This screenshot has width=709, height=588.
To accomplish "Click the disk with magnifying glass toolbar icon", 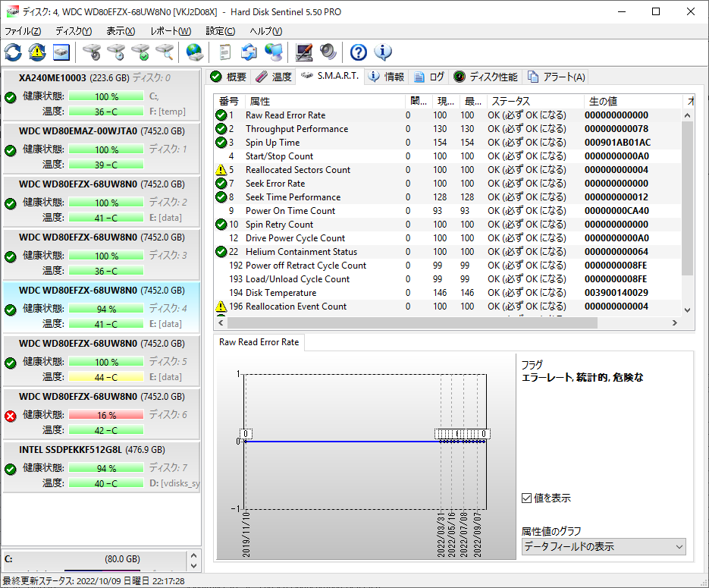I will click(165, 52).
